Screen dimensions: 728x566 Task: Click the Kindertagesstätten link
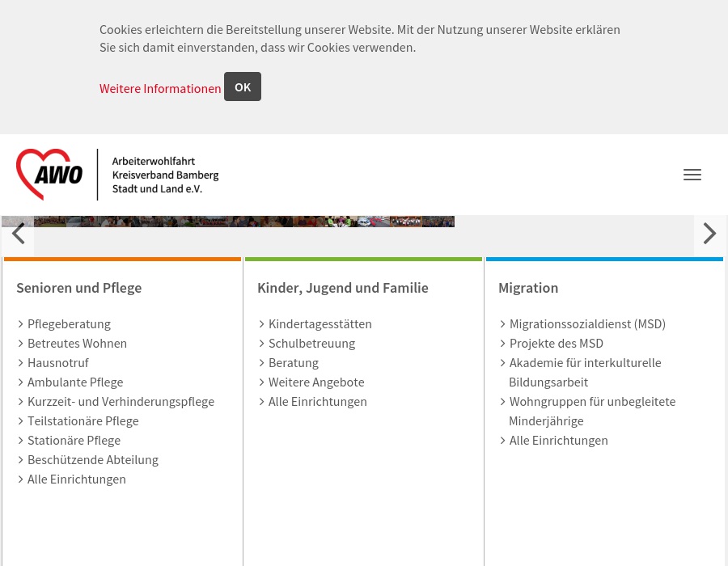pos(320,324)
